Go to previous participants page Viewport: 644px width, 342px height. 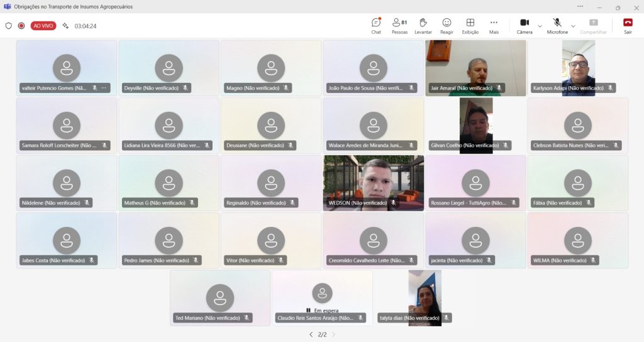311,334
